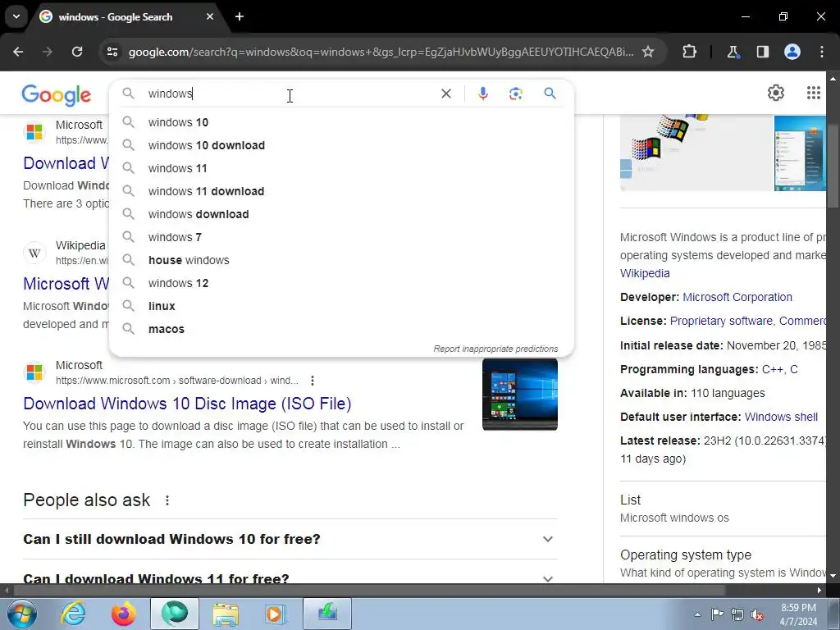Open the Windows 10 laptop thumbnail
The image size is (840, 630).
tap(519, 395)
